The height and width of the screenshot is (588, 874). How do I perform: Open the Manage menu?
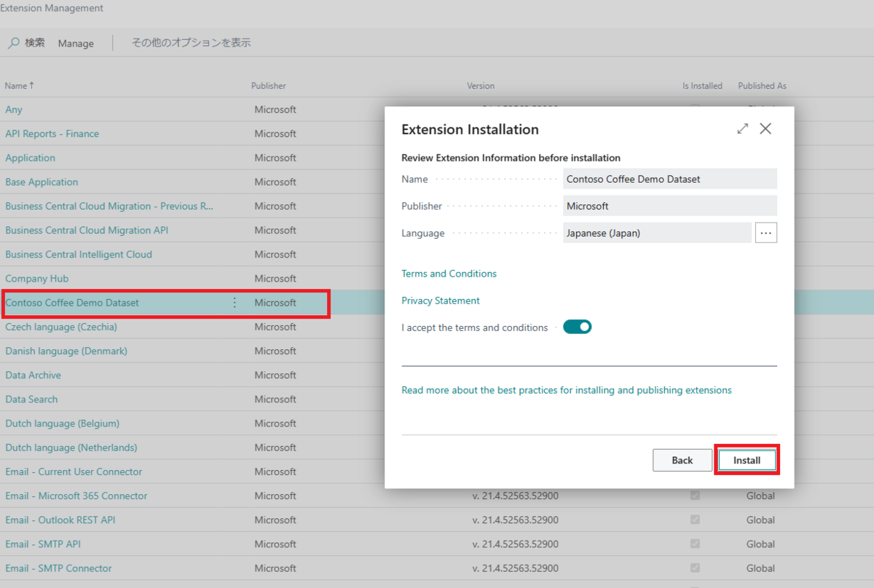76,43
